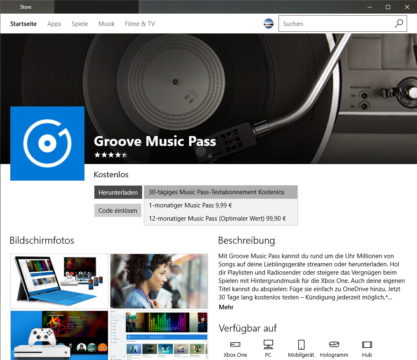Switch to the Spiele tab
Screen dimensions: 417x360
[x=80, y=24]
